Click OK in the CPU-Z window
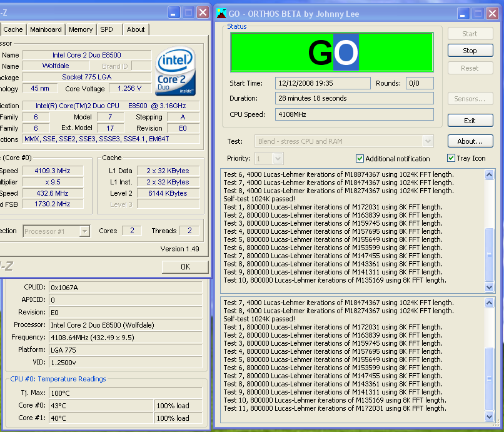The width and height of the screenshot is (504, 432). (x=185, y=267)
